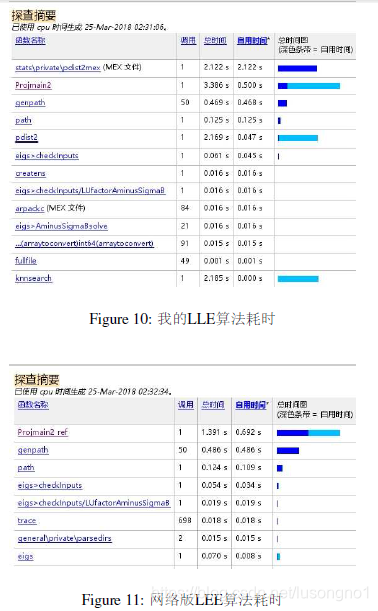Open path link in the Figure 11 table
The image size is (378, 611).
click(x=26, y=468)
